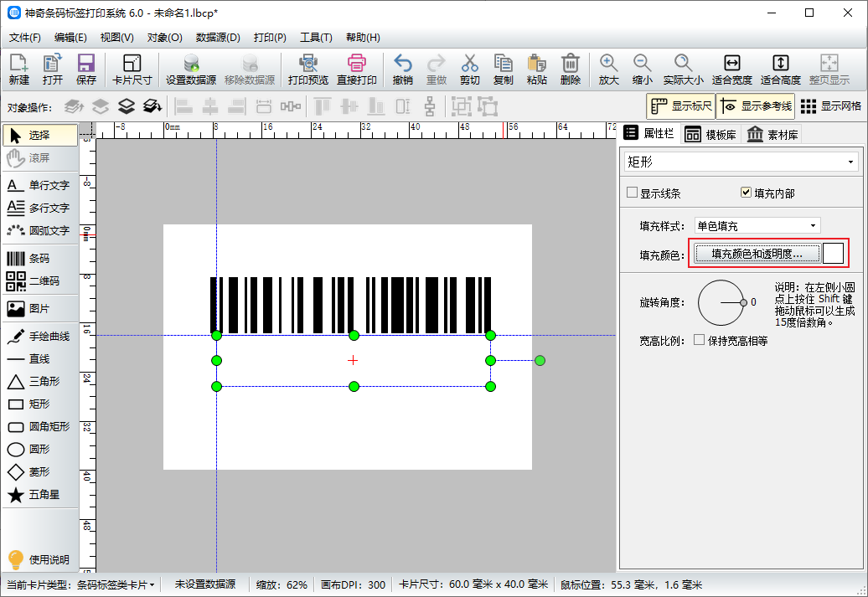
Task: Click 缩放: 62% in status bar
Action: coord(282,584)
